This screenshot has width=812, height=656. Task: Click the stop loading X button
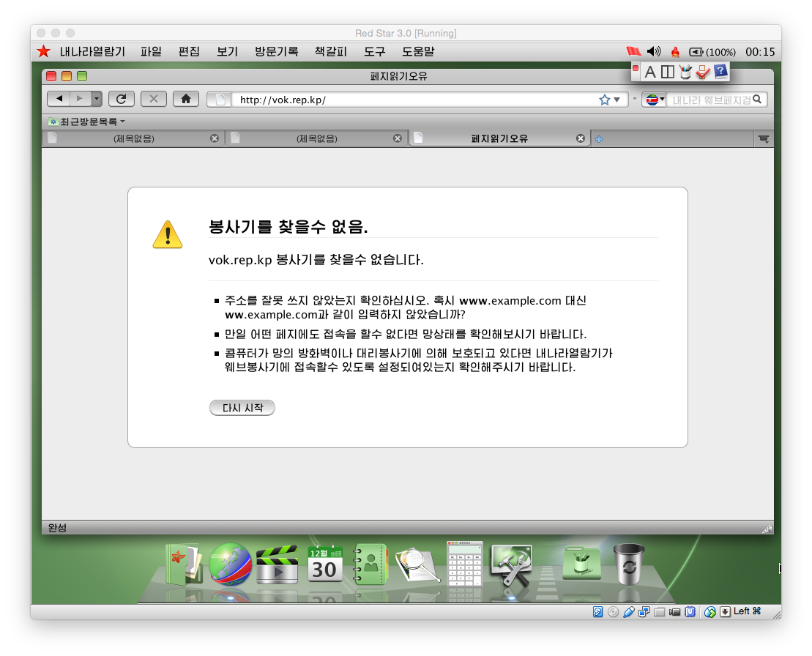click(153, 99)
